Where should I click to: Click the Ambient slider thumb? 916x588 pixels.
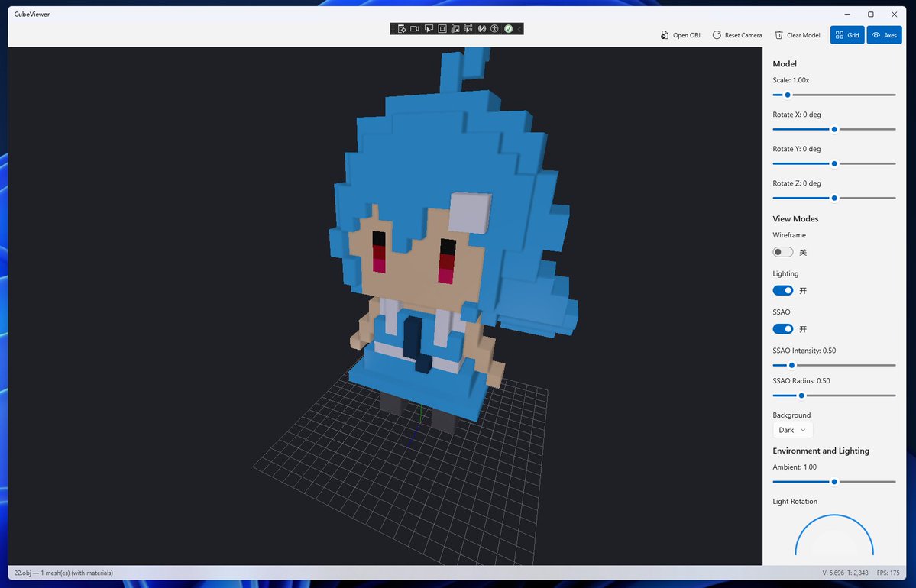click(x=834, y=482)
